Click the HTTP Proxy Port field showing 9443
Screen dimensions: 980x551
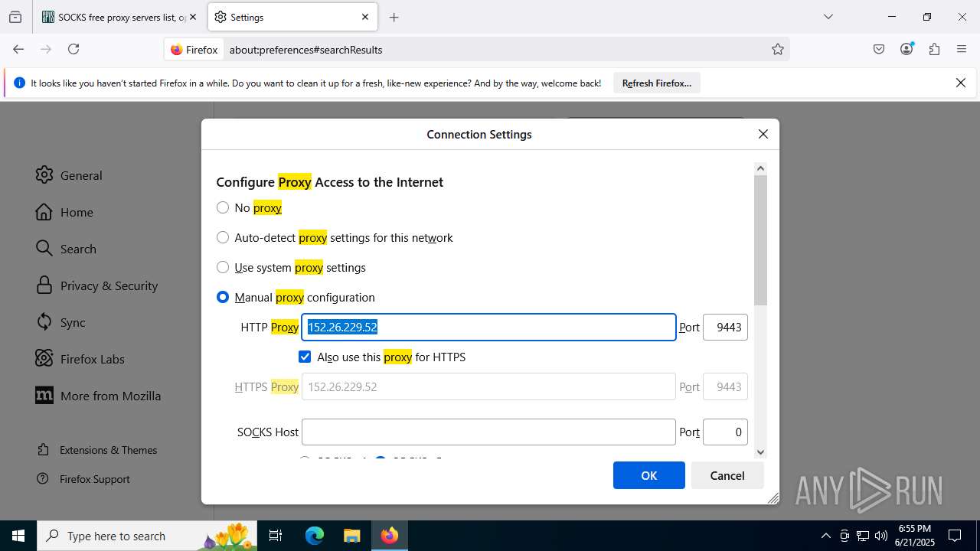tap(725, 327)
